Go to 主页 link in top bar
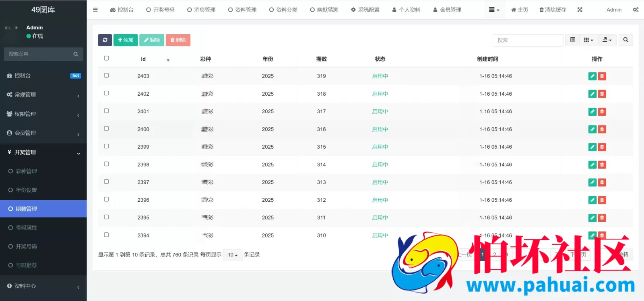Viewport: 644px width, 301px height. [520, 10]
